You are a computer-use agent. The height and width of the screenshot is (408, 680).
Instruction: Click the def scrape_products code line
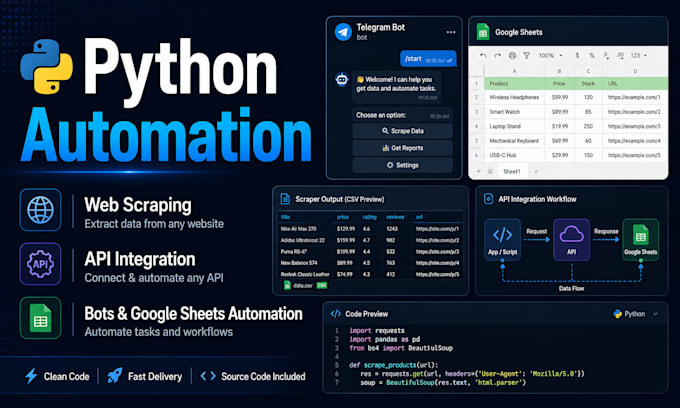(x=393, y=365)
